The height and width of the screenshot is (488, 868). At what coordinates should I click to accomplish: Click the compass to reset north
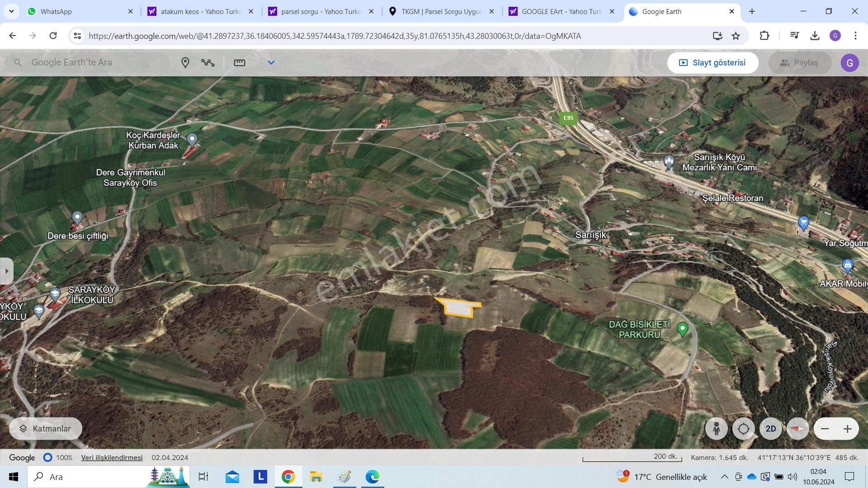pyautogui.click(x=797, y=429)
